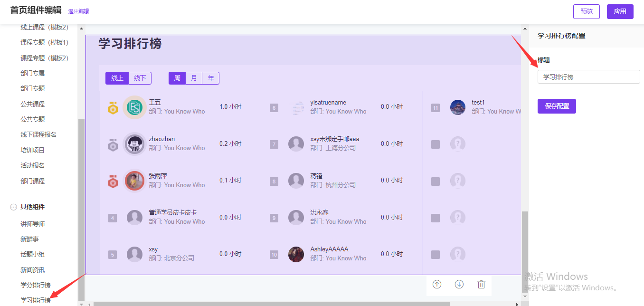Collapse the 其他组件 section

[13, 207]
